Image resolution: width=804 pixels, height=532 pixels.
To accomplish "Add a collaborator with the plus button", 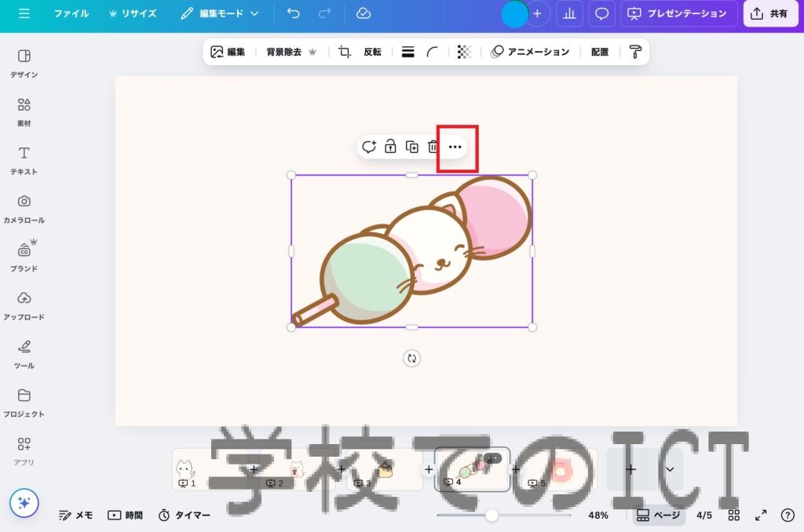I will 537,14.
